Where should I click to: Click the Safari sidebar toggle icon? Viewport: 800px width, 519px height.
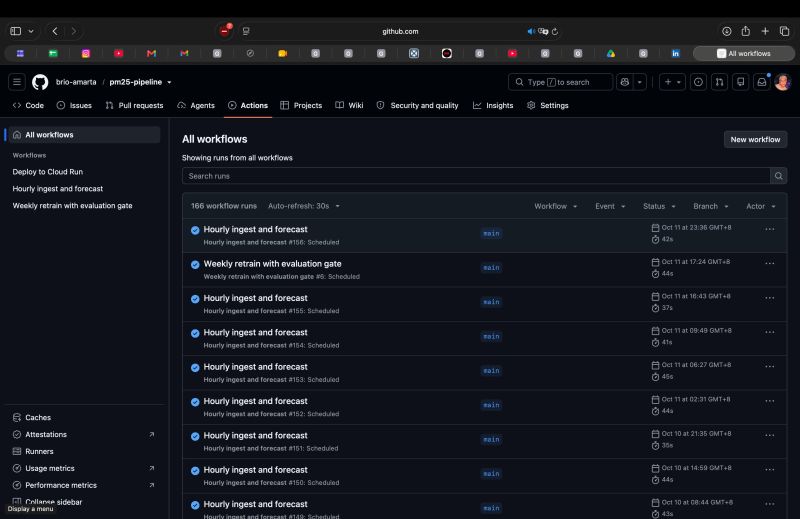pyautogui.click(x=16, y=31)
